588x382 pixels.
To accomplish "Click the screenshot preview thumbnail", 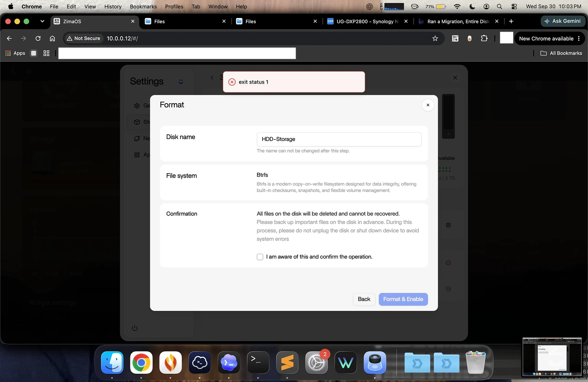I will (552, 357).
